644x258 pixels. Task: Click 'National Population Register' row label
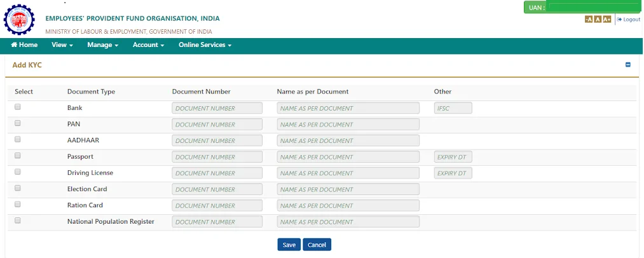pos(111,221)
